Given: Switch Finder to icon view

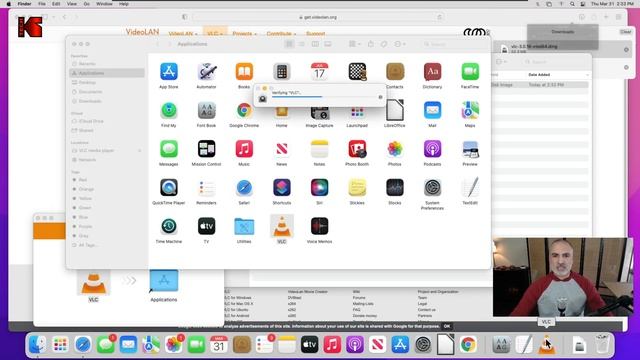Looking at the screenshot, I should pos(289,44).
